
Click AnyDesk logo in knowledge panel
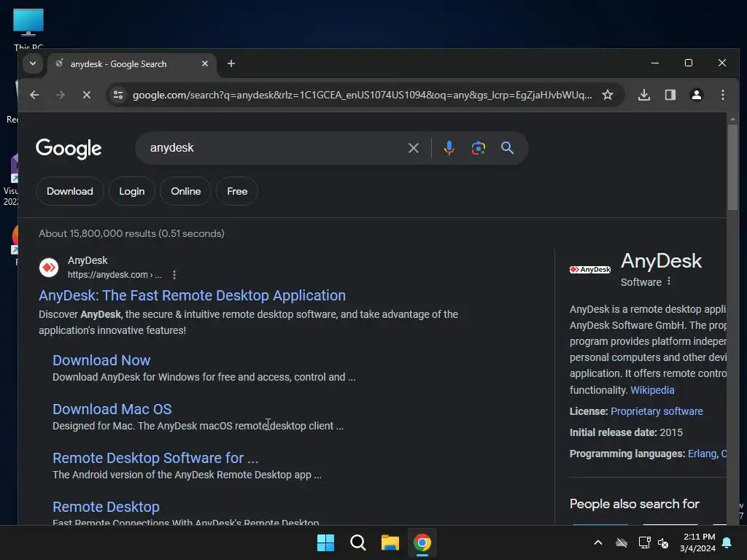click(x=589, y=270)
